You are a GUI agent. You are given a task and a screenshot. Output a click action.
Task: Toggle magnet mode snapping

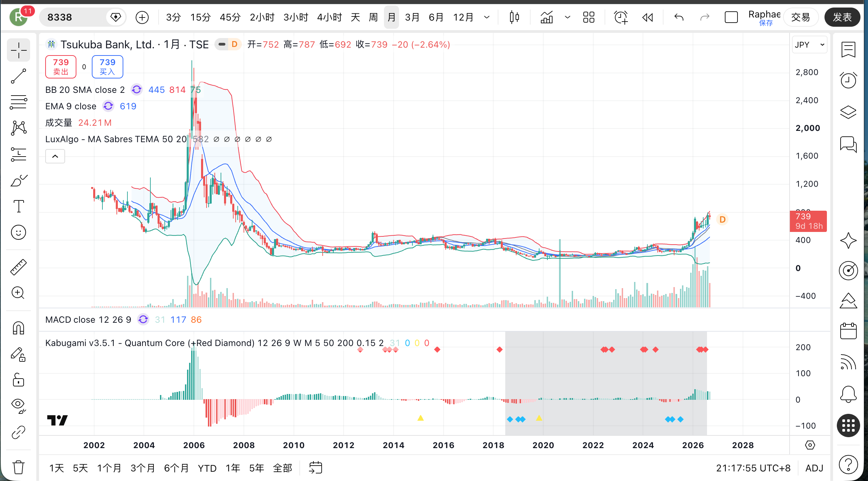point(18,328)
